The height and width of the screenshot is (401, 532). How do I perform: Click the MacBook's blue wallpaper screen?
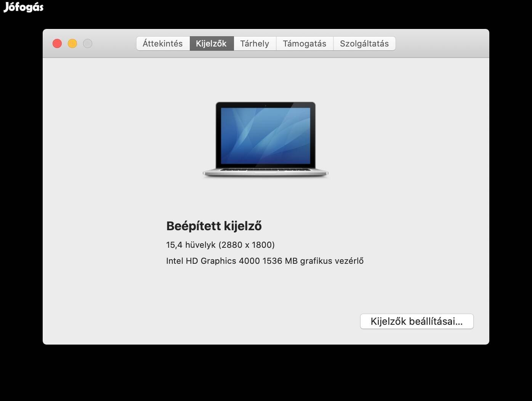(x=266, y=135)
